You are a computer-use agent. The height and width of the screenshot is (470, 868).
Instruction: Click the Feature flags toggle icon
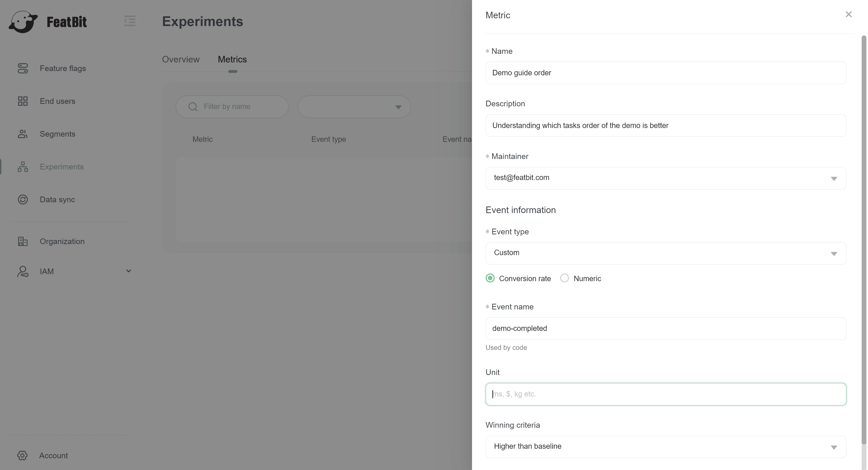coord(23,68)
